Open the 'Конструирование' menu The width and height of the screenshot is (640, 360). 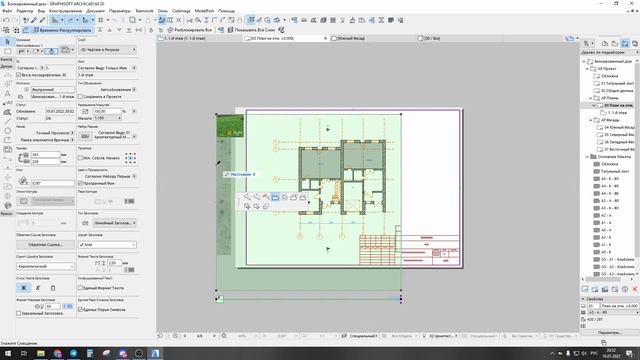65,11
